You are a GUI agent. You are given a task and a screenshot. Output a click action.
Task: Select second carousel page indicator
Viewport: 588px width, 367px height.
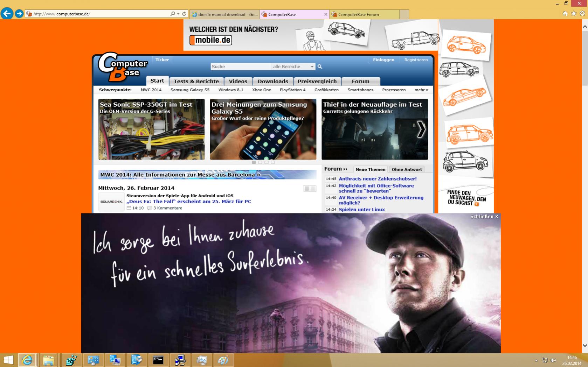pyautogui.click(x=260, y=162)
